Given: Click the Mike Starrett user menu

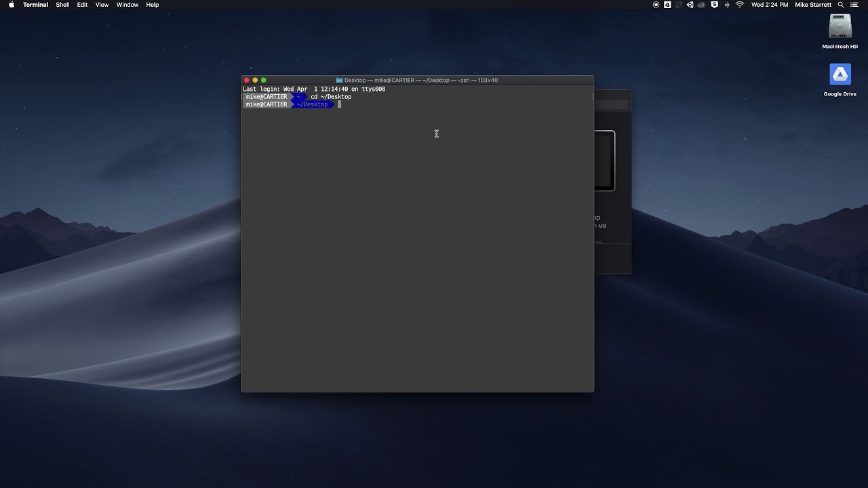Looking at the screenshot, I should point(812,5).
